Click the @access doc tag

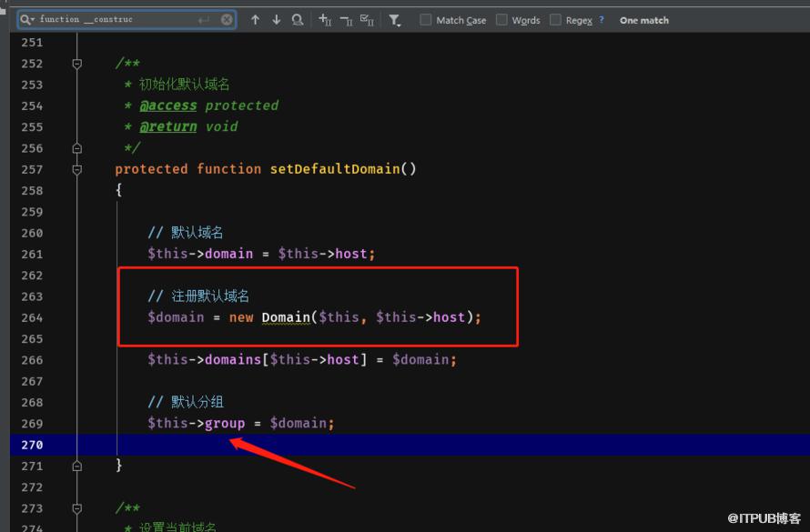pyautogui.click(x=167, y=105)
